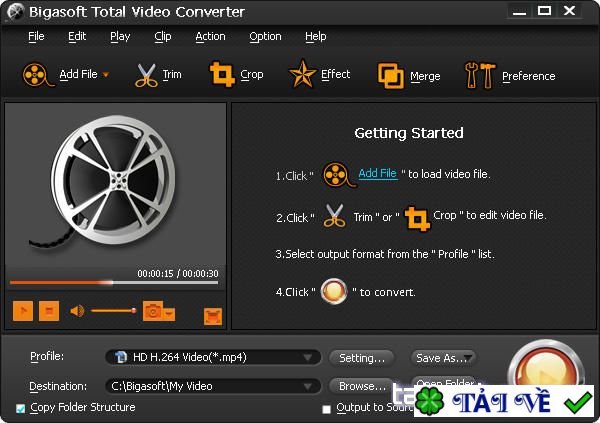Click the Stop button under the preview
600x423 pixels.
pyautogui.click(x=49, y=310)
